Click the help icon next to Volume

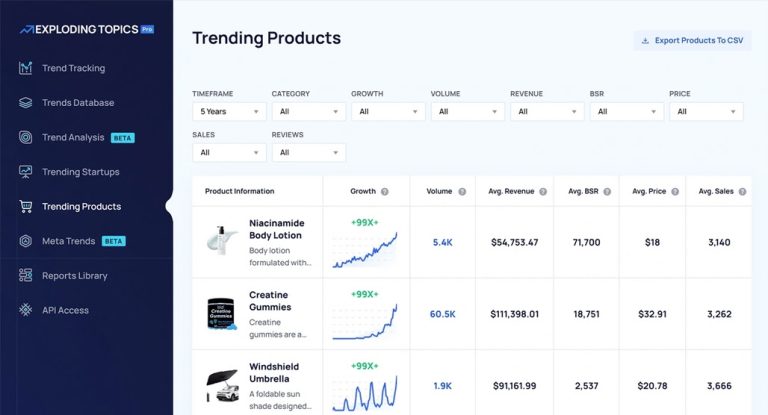pos(462,191)
